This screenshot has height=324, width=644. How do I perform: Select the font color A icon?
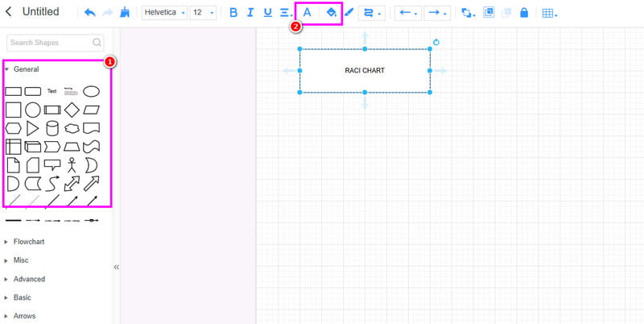click(x=307, y=13)
